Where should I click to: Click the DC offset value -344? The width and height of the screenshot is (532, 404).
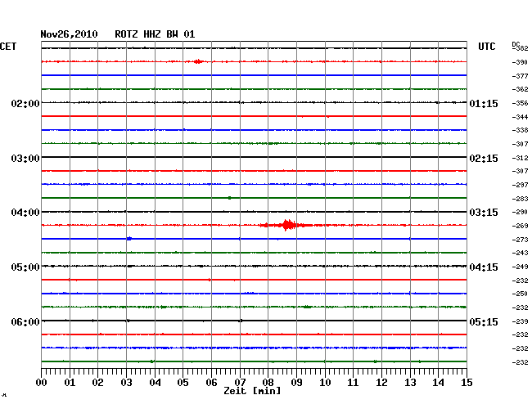520,117
